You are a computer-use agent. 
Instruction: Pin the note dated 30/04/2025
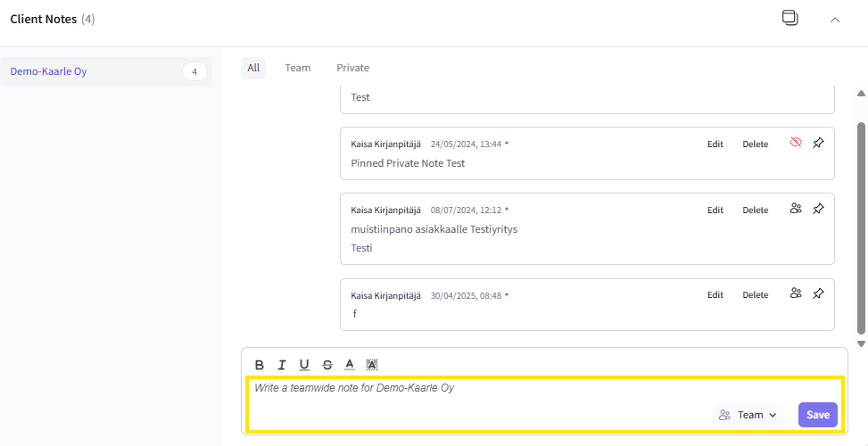(x=819, y=293)
